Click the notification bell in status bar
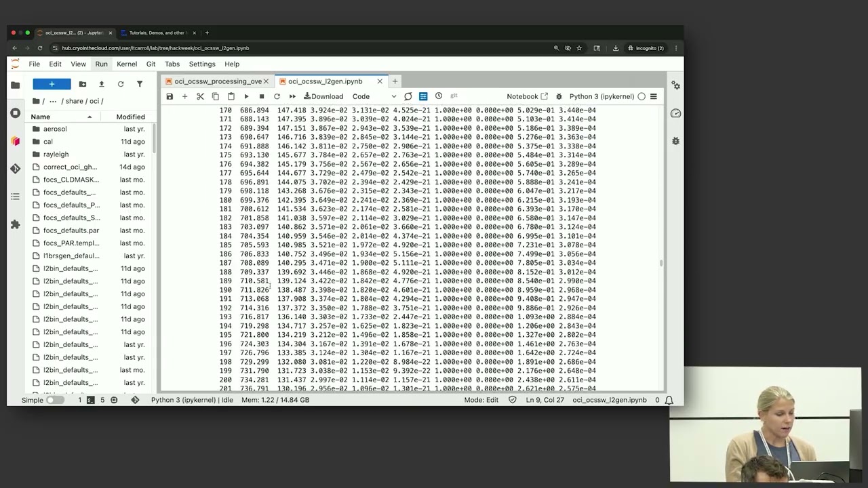868x488 pixels. coord(669,400)
